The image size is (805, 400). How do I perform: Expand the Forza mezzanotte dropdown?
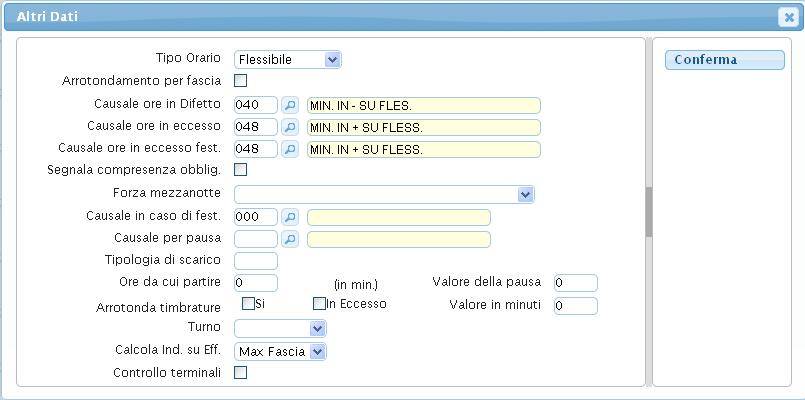384,194
